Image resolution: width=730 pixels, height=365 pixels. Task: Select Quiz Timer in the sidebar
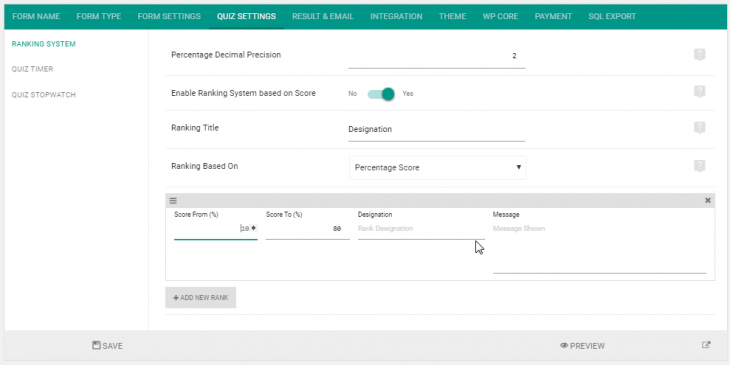33,69
